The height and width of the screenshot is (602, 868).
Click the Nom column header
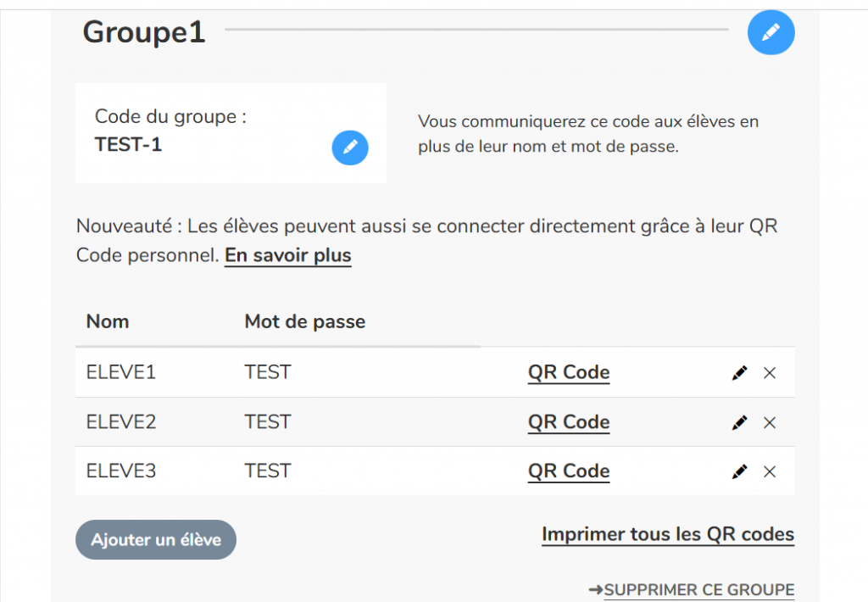point(108,321)
